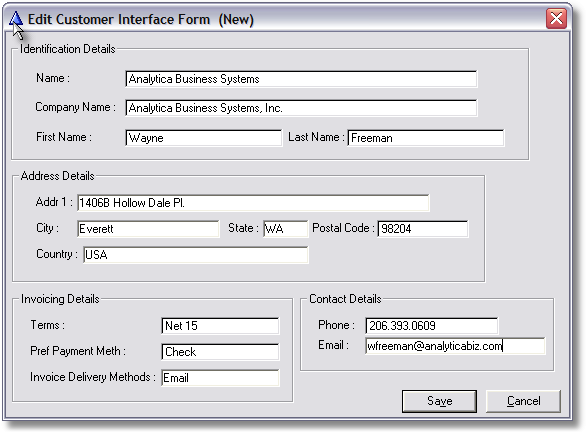Screen dimensions: 587x435
Task: Click the Invoice Delivery Methods field
Action: coord(220,378)
